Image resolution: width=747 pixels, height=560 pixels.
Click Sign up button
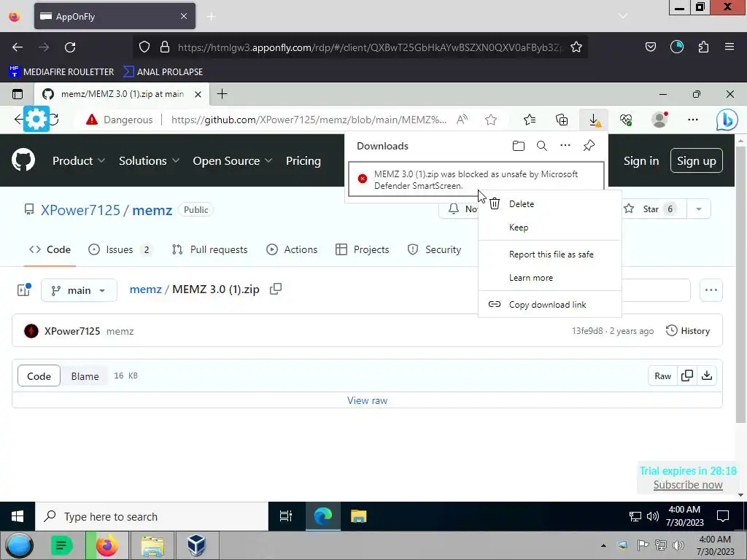coord(697,161)
